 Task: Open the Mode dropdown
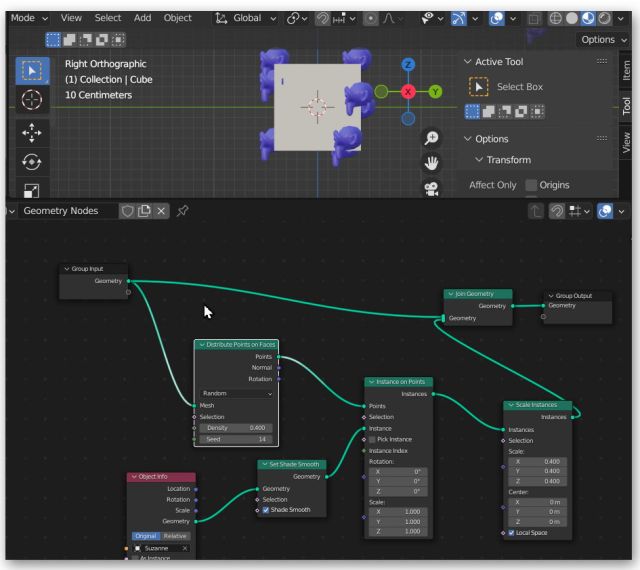[x=29, y=18]
